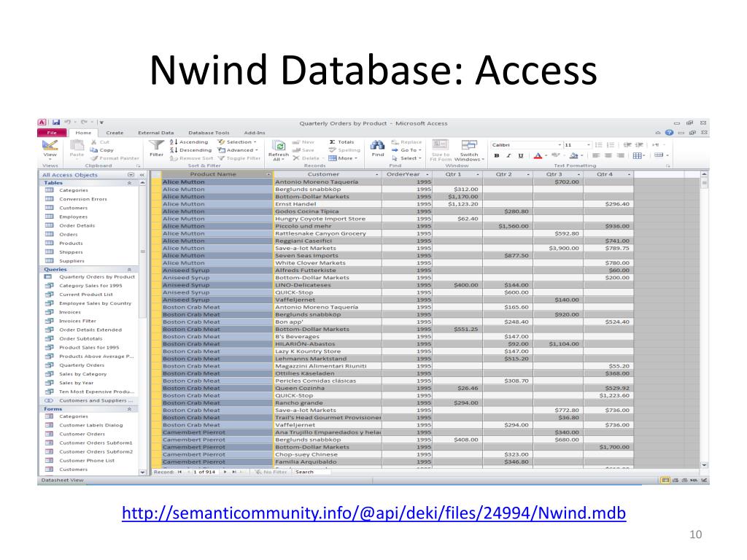The image size is (747, 560).
Task: Switch to Datasheet view icon in status bar
Action: point(665,480)
